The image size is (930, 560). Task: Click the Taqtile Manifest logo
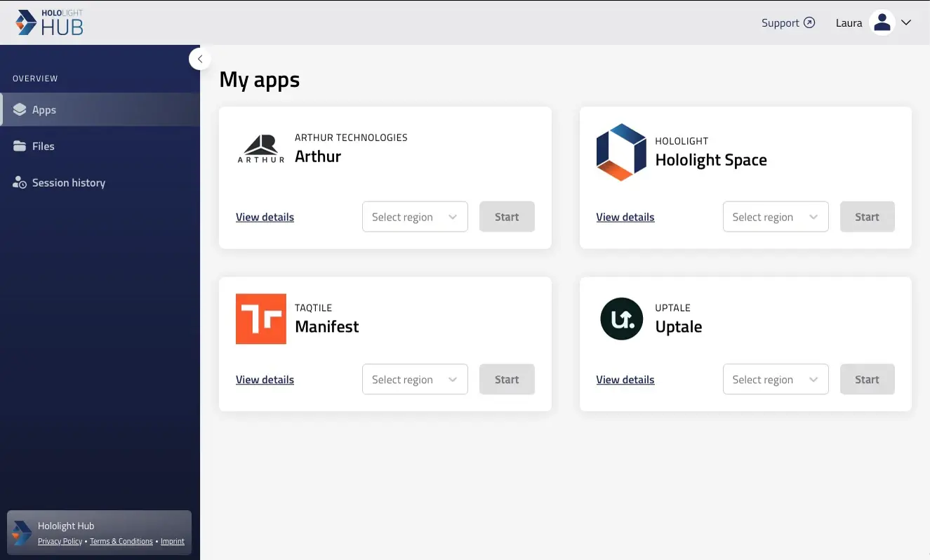[x=260, y=319]
